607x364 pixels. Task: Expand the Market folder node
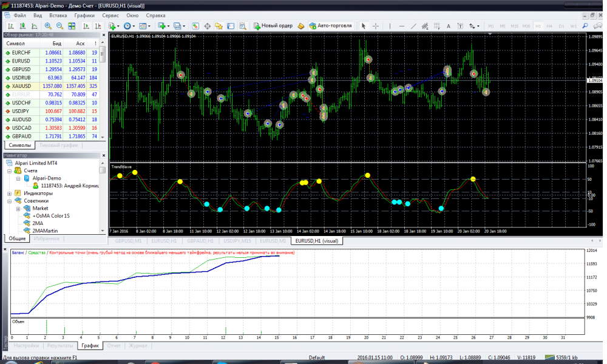click(x=18, y=209)
